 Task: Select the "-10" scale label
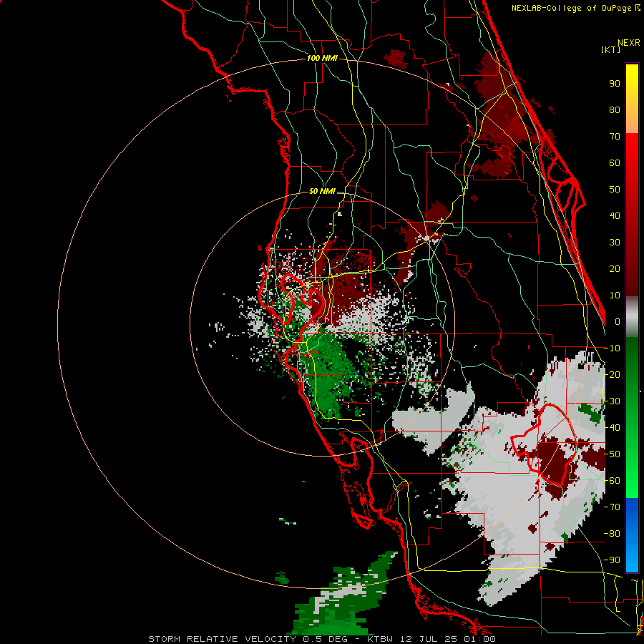point(612,348)
